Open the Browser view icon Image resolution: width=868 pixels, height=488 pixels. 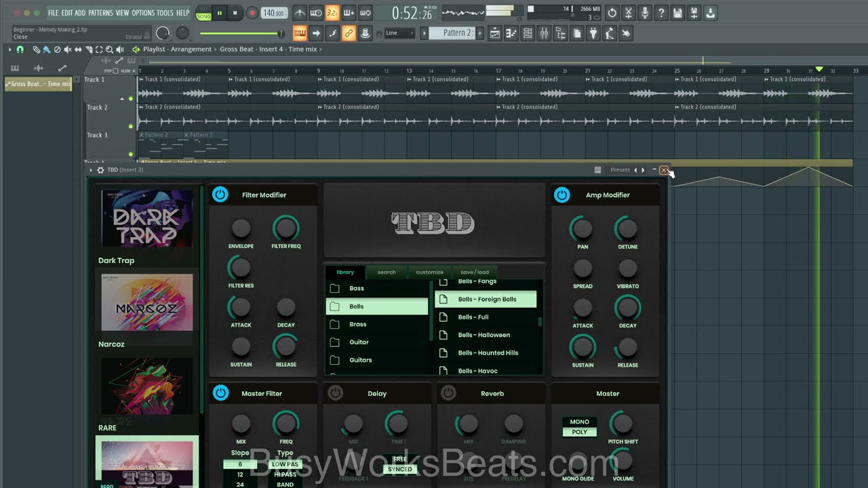(560, 33)
